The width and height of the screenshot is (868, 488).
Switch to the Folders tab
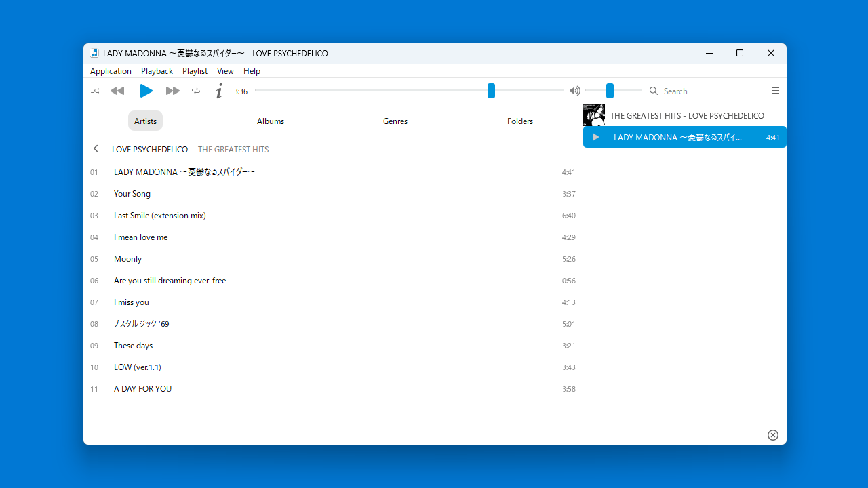click(x=520, y=121)
